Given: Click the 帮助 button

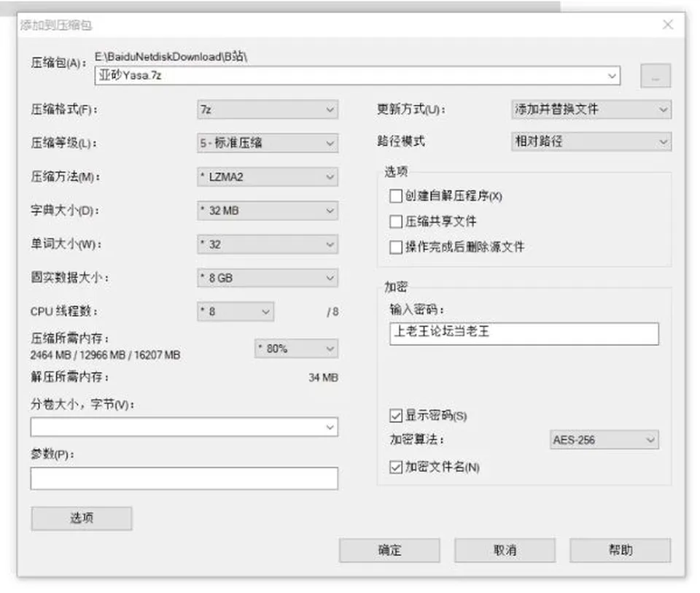Looking at the screenshot, I should [620, 550].
